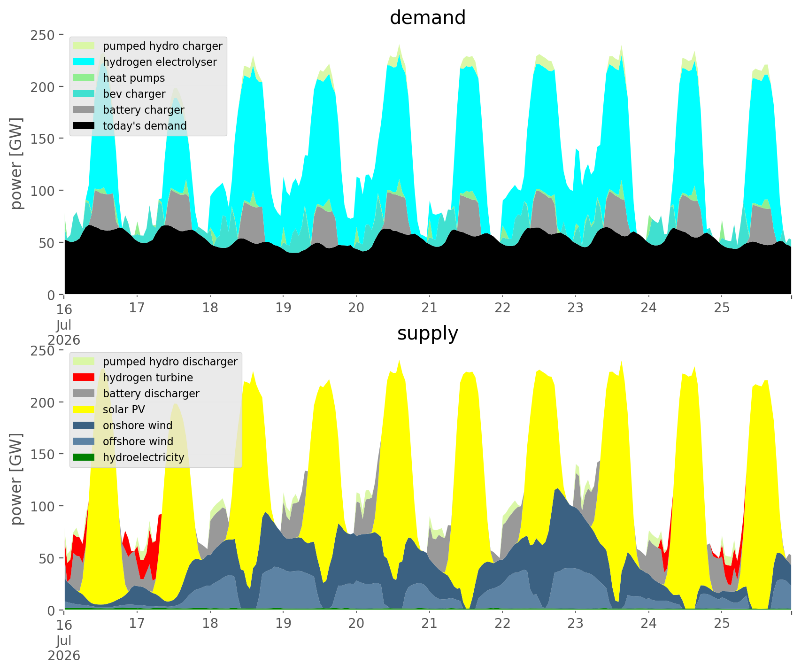Select the "hydroelectricity" legend label
This screenshot has height=672, width=801.
coord(144,457)
